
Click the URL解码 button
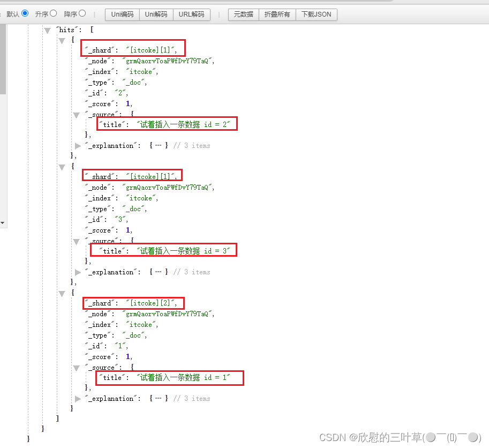pos(192,14)
